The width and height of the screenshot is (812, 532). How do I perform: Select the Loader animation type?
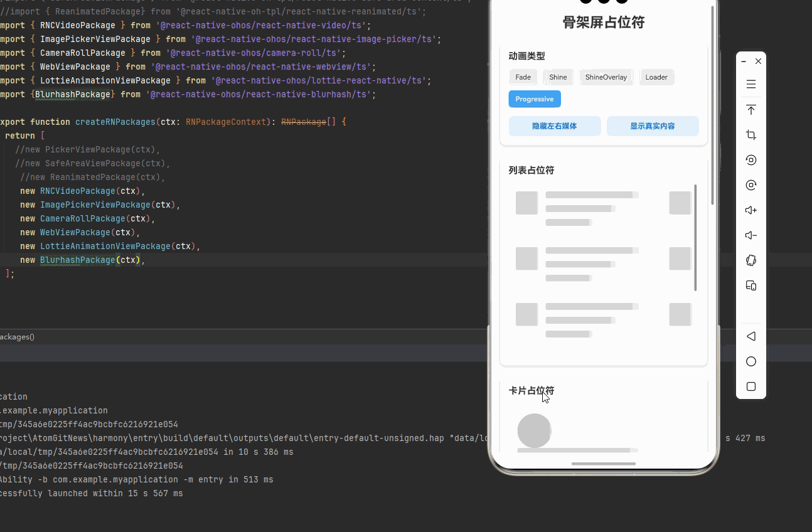(656, 77)
